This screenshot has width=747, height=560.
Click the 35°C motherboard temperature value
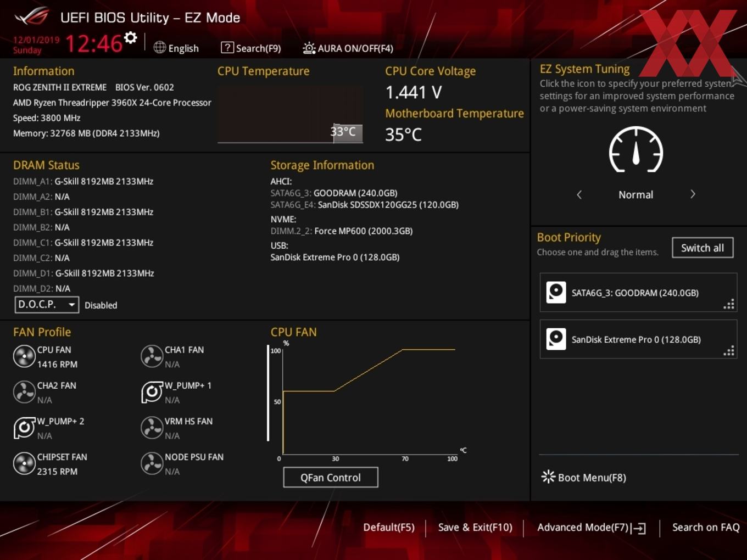[x=403, y=135]
